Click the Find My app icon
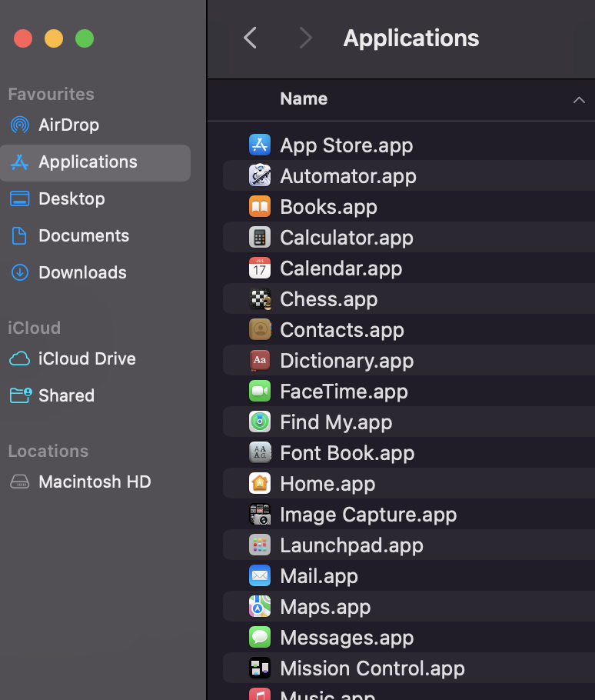The width and height of the screenshot is (595, 700). click(x=260, y=422)
